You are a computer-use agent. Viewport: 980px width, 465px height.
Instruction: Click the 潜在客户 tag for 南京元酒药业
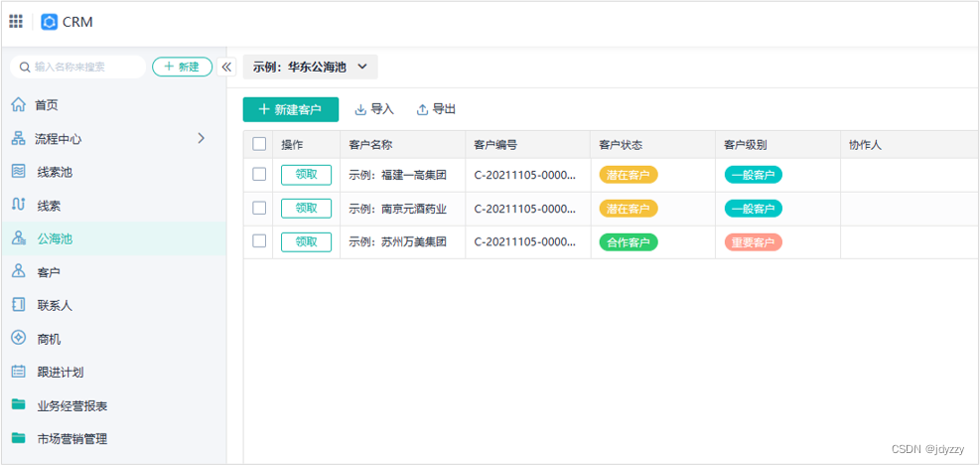629,209
